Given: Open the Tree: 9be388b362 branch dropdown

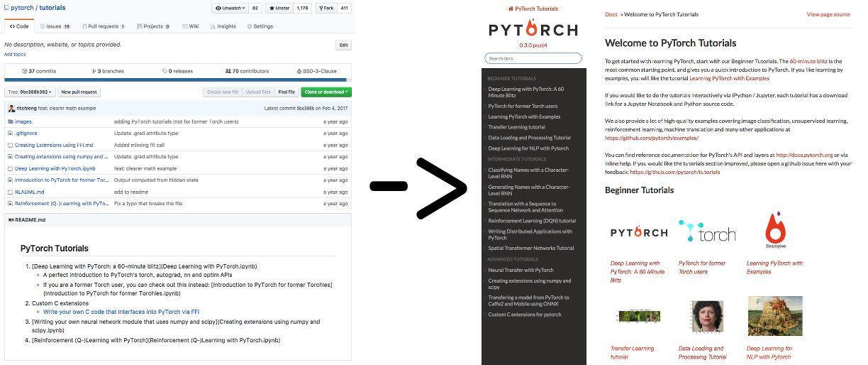Looking at the screenshot, I should (x=30, y=92).
